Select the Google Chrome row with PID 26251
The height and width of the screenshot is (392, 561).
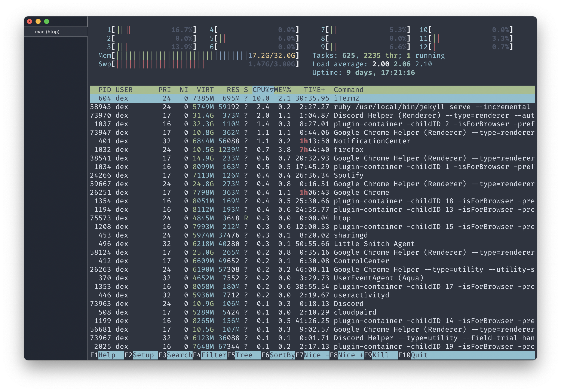pos(312,192)
